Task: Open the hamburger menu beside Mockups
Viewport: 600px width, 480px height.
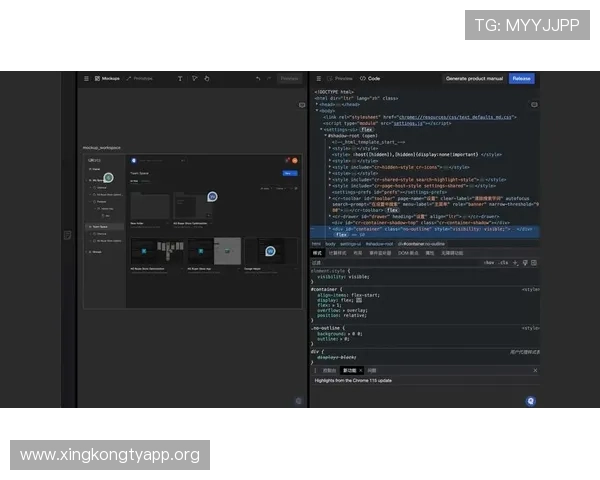Action: (86, 78)
